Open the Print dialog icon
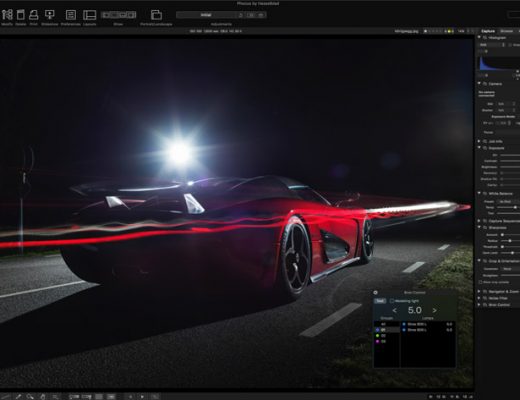 pyautogui.click(x=33, y=15)
